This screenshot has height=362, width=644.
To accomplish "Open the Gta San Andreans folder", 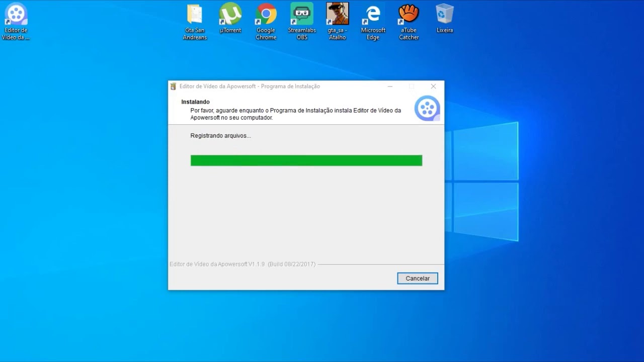I will pyautogui.click(x=195, y=22).
